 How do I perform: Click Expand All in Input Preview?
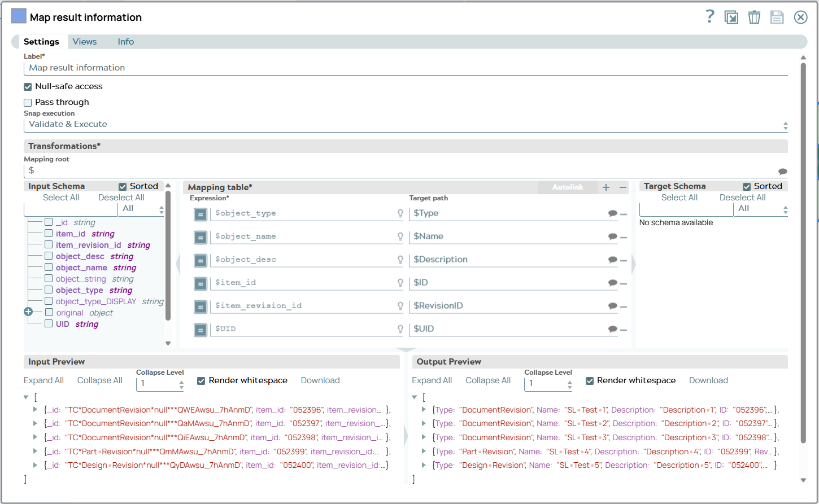coord(43,380)
